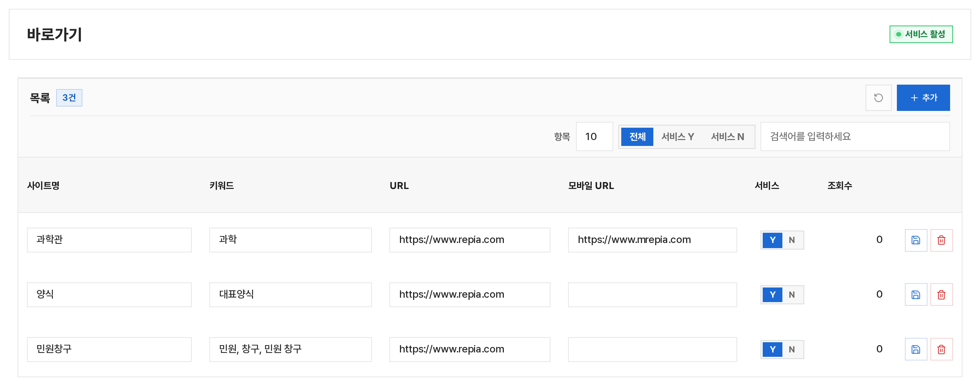Click the refresh icon next to 추가
Image resolution: width=980 pixels, height=386 pixels.
click(878, 98)
